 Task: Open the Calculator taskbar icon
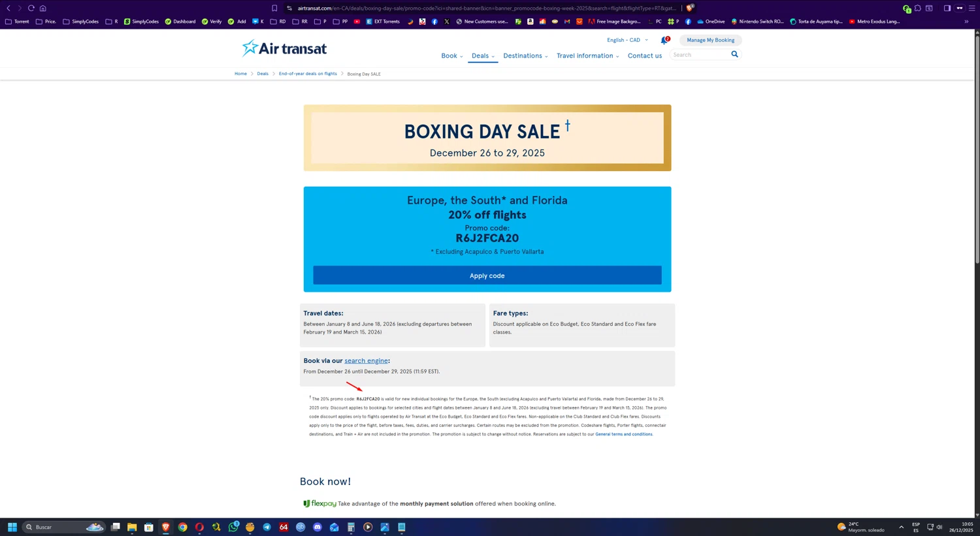point(351,527)
